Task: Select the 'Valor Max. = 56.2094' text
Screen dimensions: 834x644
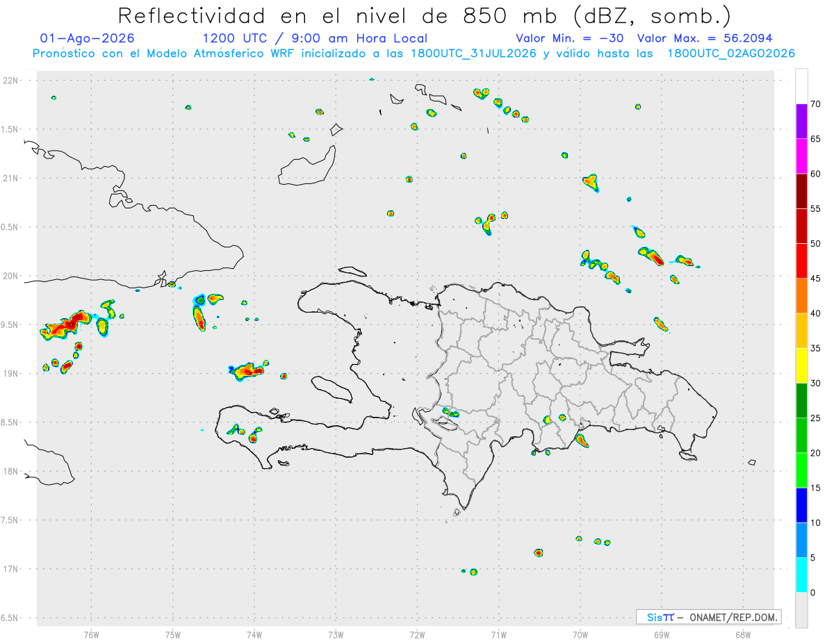Action: click(705, 38)
